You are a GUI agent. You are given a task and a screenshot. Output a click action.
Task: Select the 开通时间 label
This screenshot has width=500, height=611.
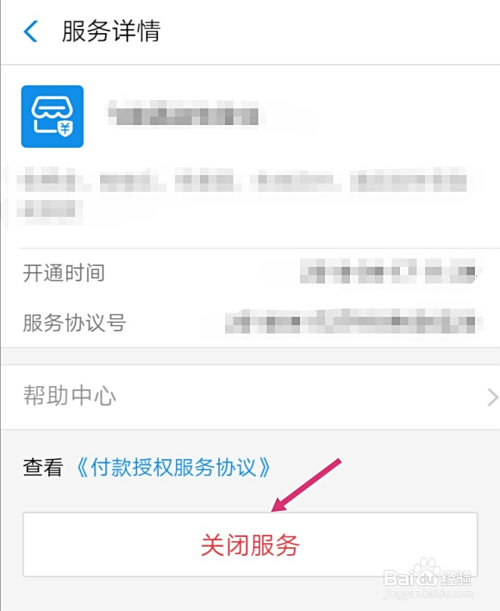[x=64, y=273]
